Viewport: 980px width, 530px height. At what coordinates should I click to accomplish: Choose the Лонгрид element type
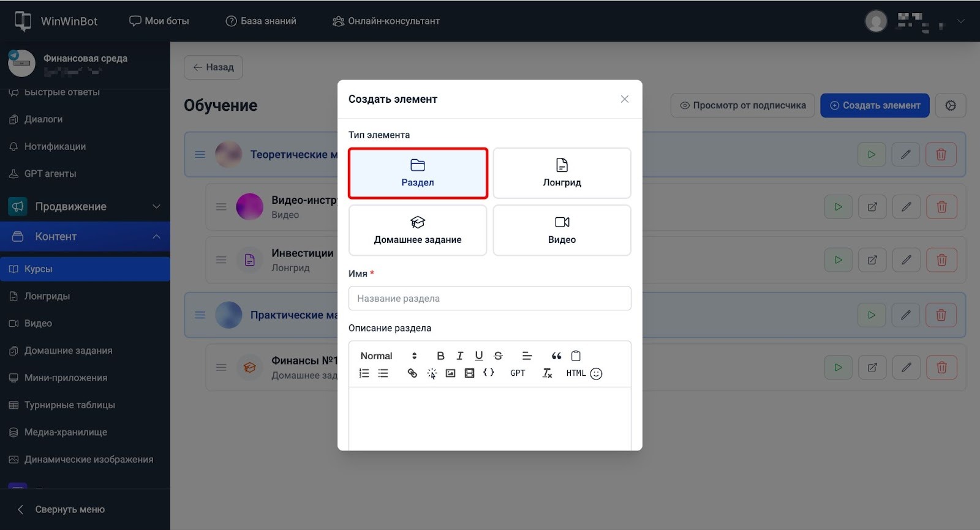(562, 173)
